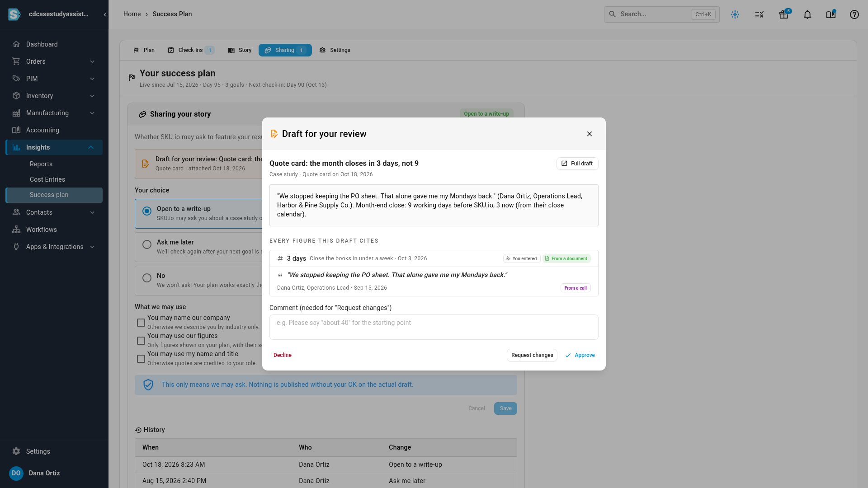The width and height of the screenshot is (868, 488).
Task: Open the notifications bell
Action: [807, 14]
